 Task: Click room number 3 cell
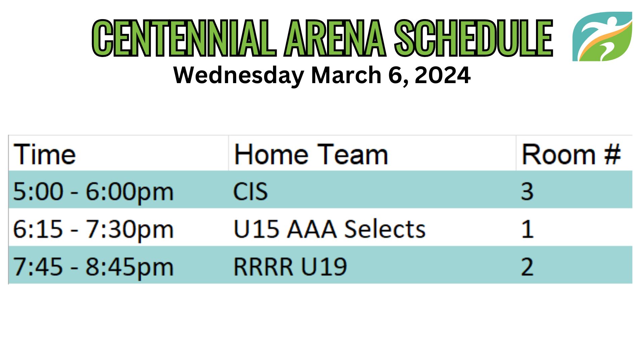pos(574,190)
